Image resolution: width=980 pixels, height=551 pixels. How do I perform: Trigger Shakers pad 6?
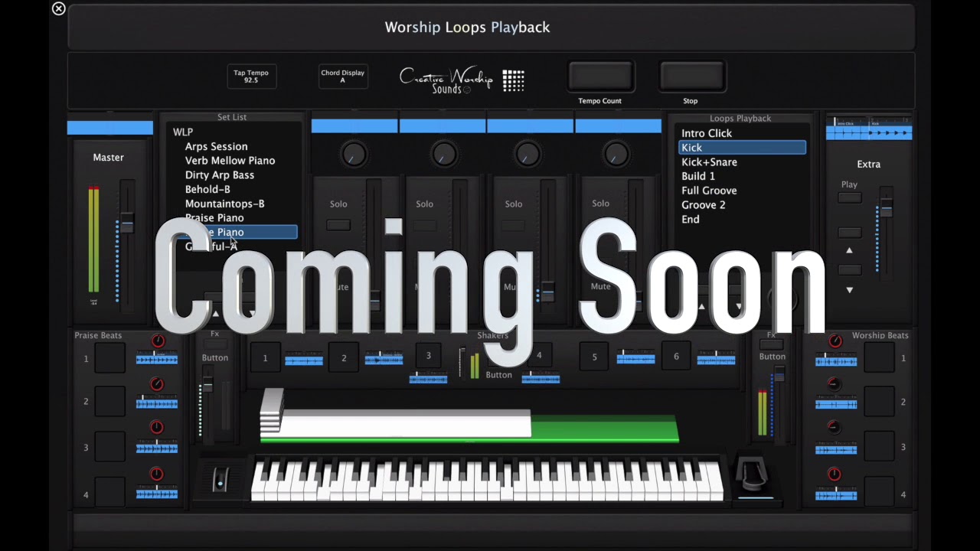(676, 357)
